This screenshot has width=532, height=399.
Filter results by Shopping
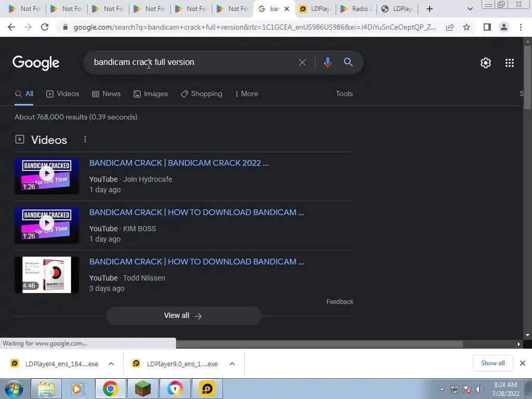click(x=202, y=94)
